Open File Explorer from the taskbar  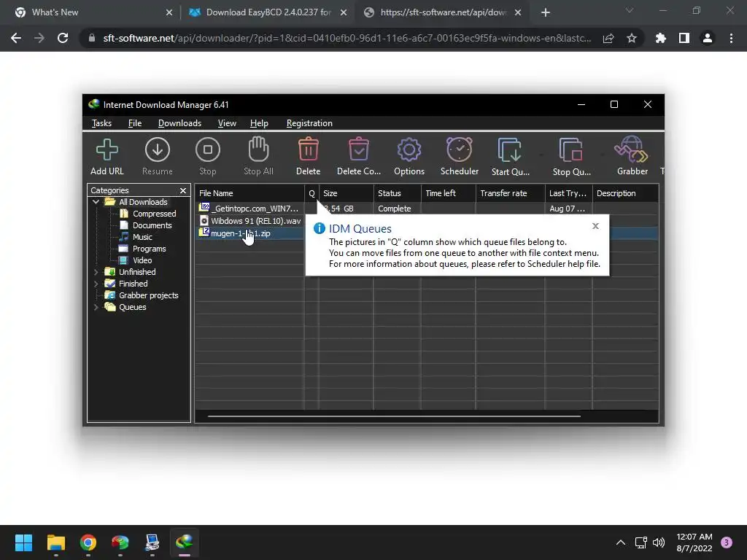(55, 542)
